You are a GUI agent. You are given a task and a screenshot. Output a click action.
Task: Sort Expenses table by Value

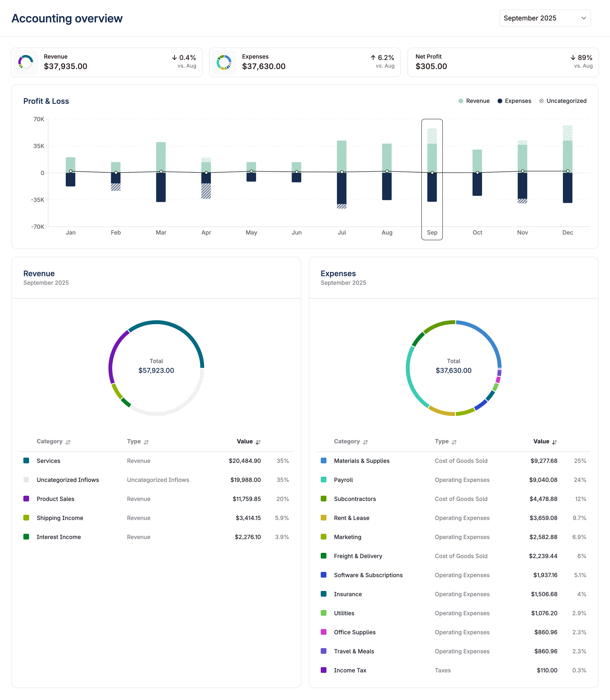[x=545, y=441]
